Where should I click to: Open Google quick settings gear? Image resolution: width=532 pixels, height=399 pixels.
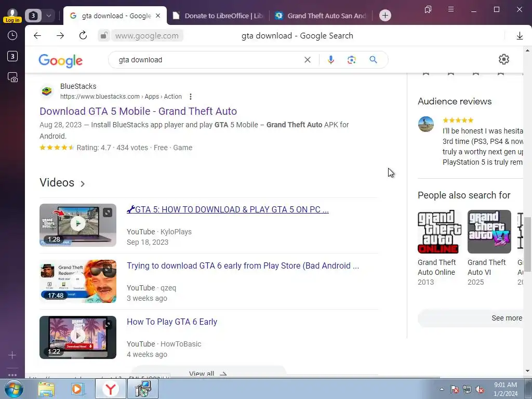504,59
